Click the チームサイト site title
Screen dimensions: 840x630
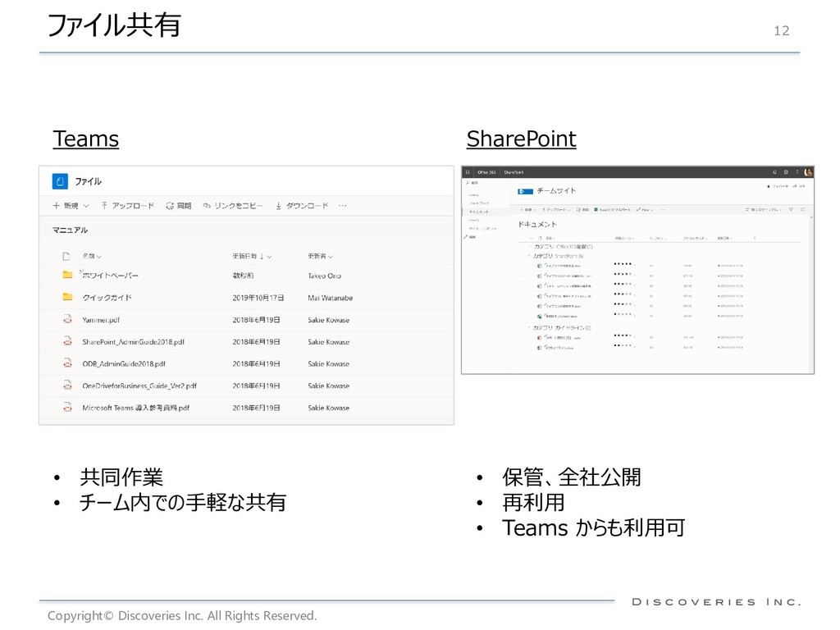pos(556,190)
